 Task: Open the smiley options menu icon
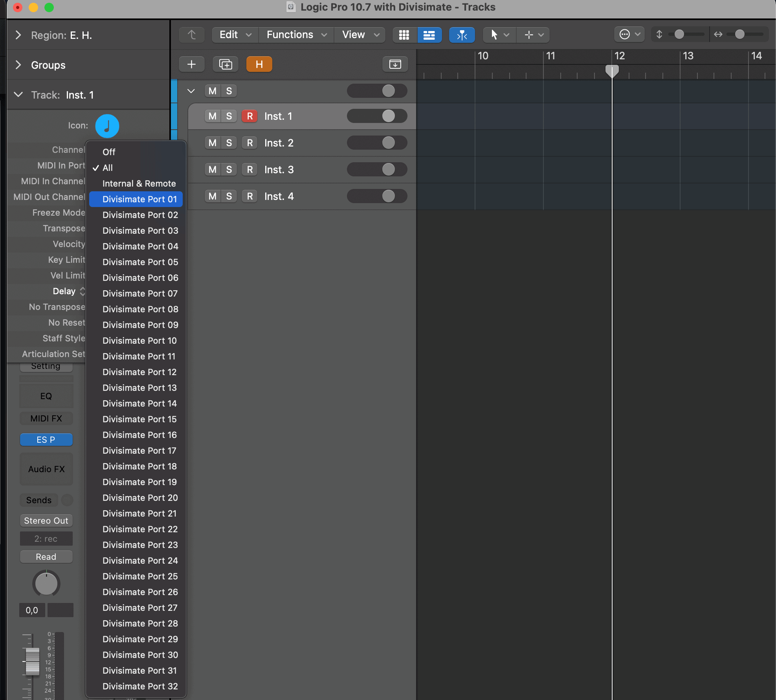pyautogui.click(x=629, y=35)
